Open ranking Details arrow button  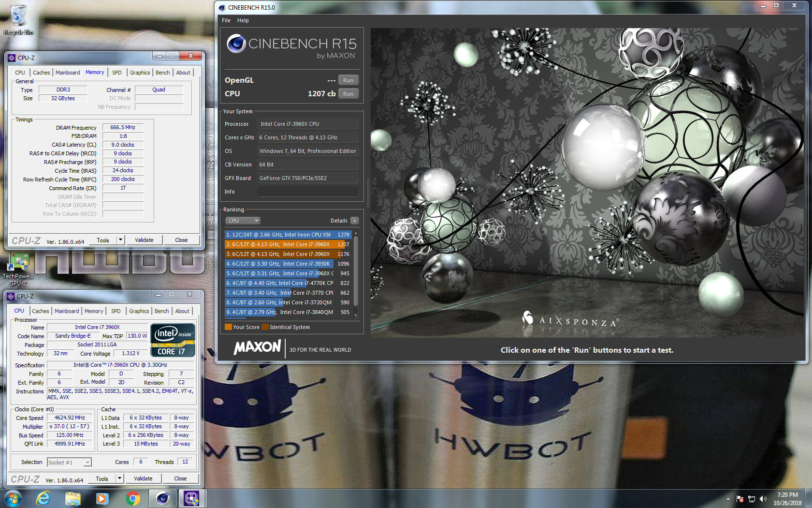click(x=355, y=221)
